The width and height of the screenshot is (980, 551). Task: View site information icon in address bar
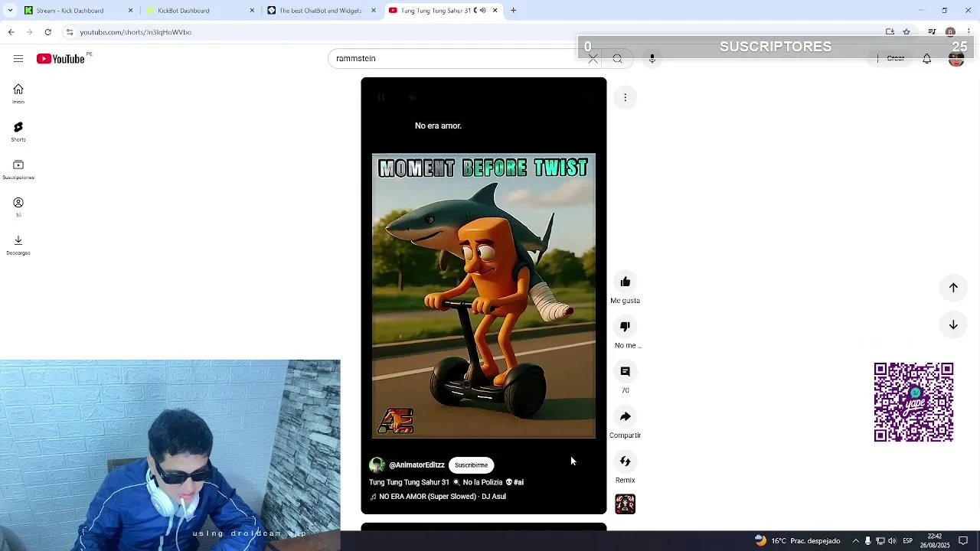pos(69,32)
